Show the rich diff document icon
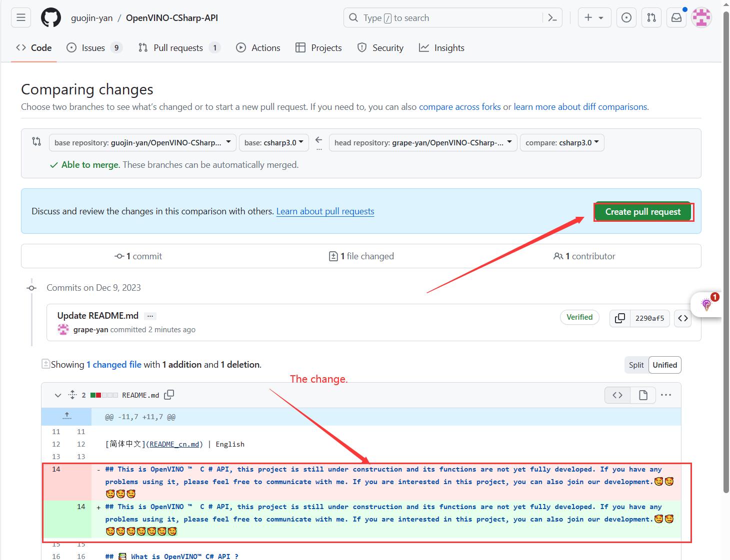This screenshot has width=730, height=560. pos(643,395)
